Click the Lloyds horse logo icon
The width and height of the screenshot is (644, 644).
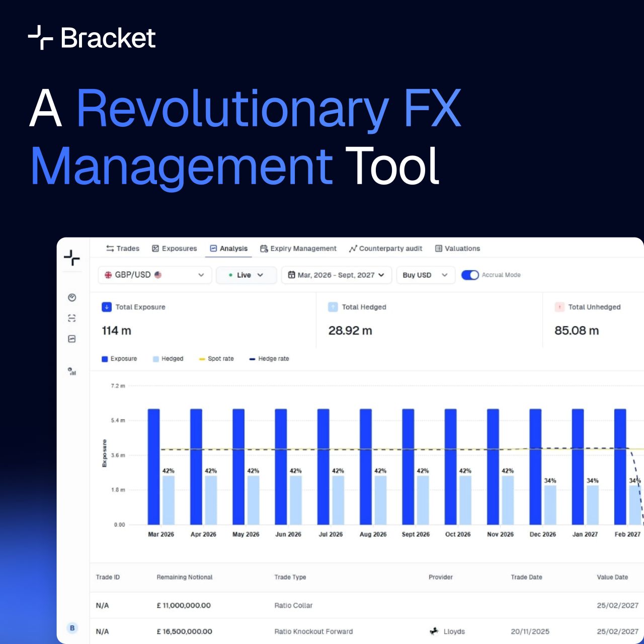coord(434,631)
